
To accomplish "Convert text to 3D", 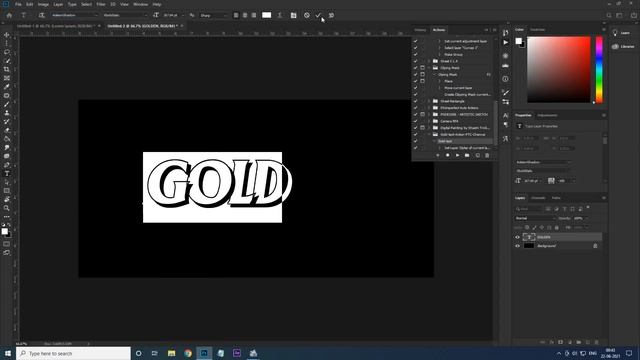I will 331,15.
